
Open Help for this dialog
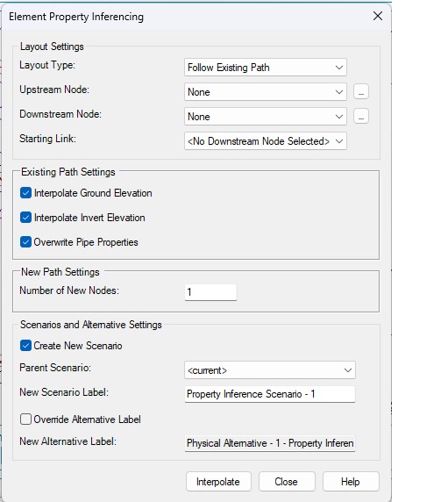pos(351,482)
